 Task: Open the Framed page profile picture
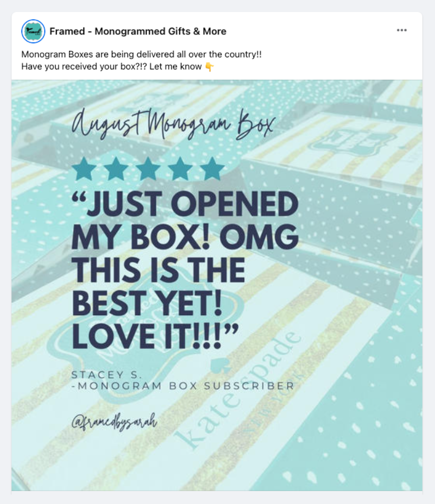[x=33, y=31]
